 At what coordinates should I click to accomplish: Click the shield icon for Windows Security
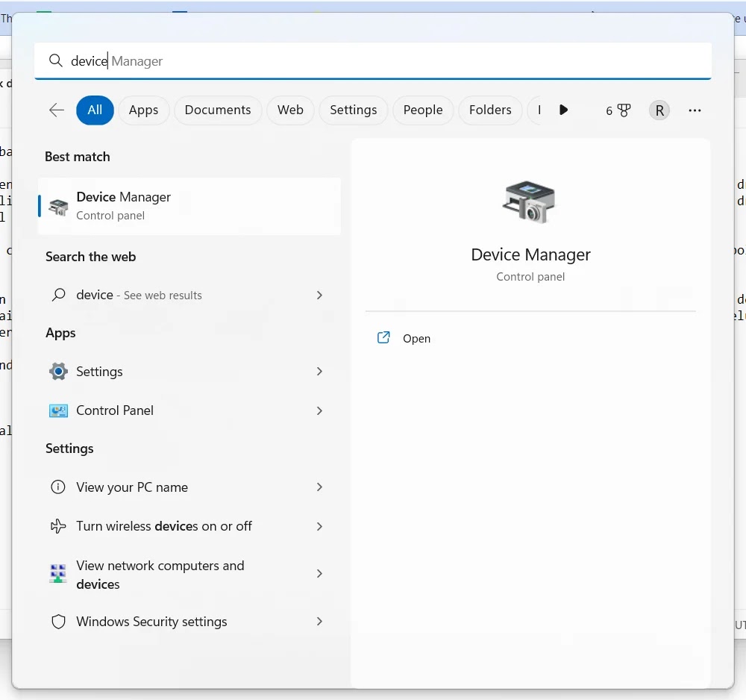click(x=58, y=622)
